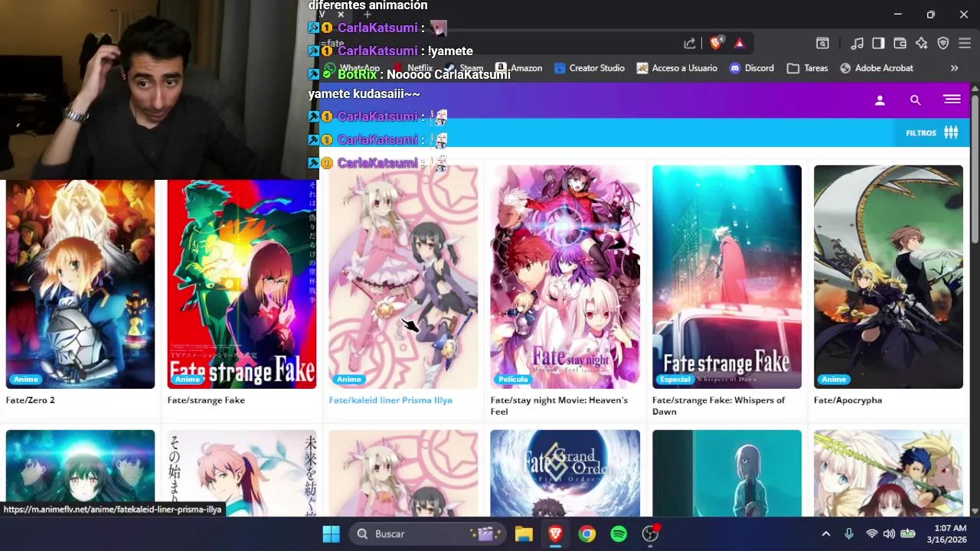Open the Fate/strange Fake anime poster
The height and width of the screenshot is (551, 980).
coord(242,285)
